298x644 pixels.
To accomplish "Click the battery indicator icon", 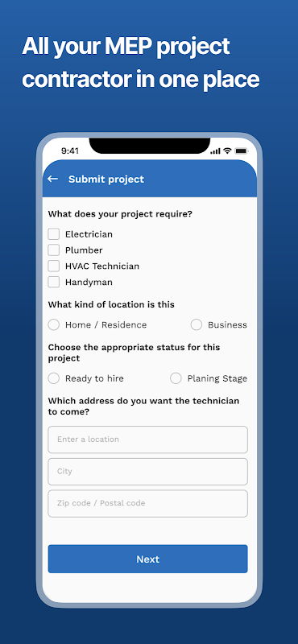I will pos(242,151).
